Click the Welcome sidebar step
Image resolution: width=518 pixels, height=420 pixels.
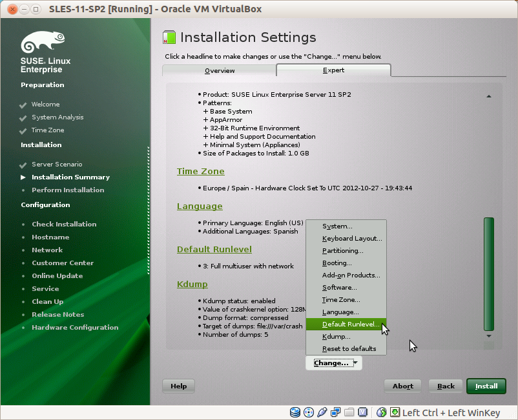point(46,105)
